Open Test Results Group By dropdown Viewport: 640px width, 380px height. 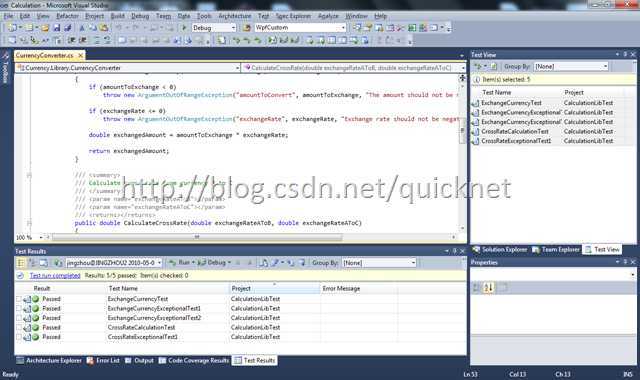click(x=413, y=263)
